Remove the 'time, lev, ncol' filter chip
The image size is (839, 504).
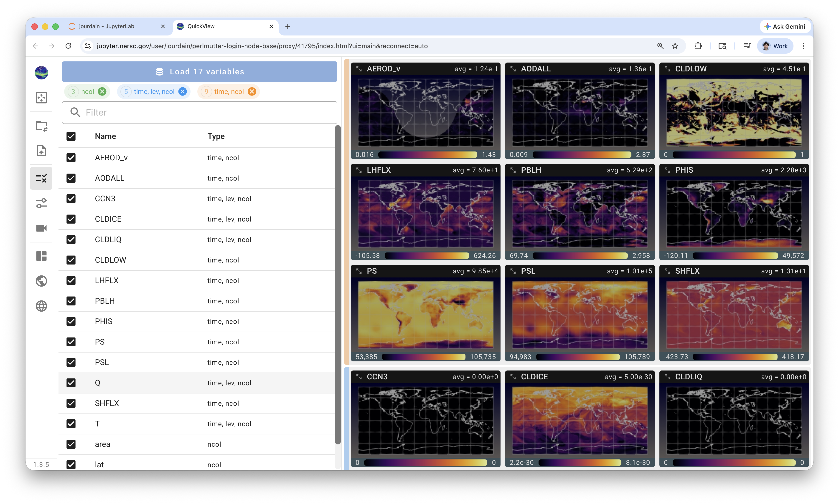pos(183,92)
